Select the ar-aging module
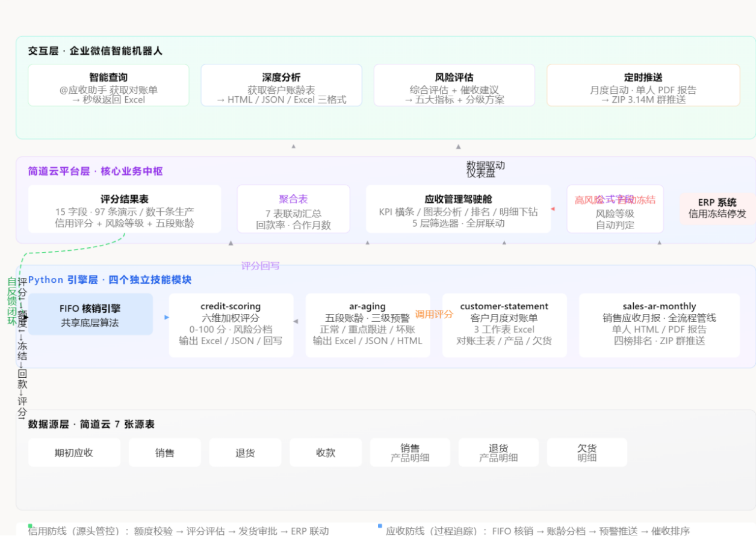 [x=368, y=325]
